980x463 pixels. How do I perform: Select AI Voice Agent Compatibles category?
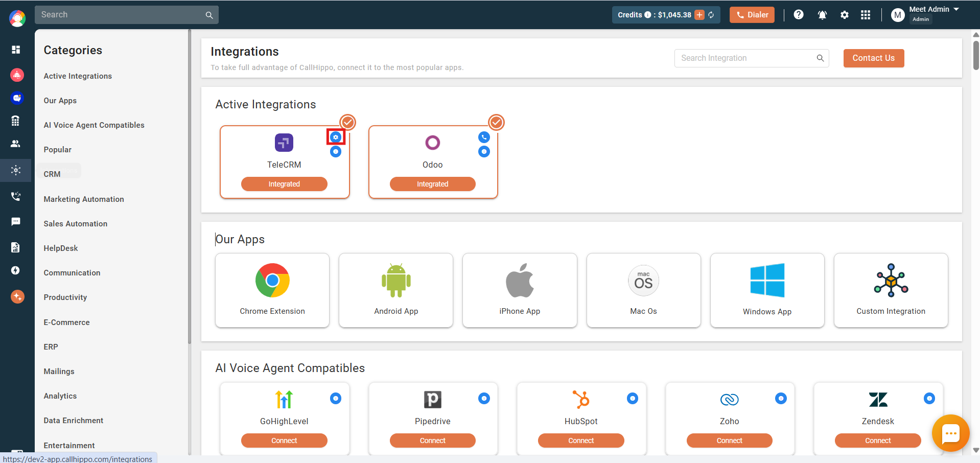coord(94,125)
